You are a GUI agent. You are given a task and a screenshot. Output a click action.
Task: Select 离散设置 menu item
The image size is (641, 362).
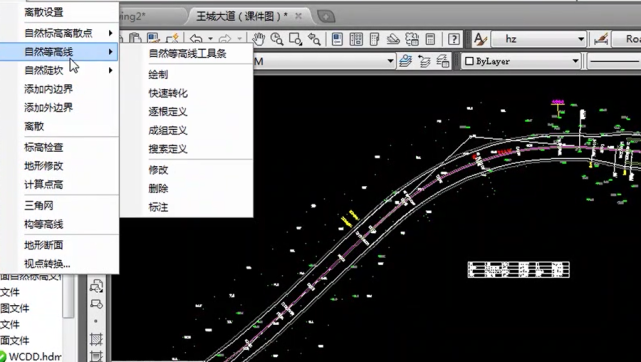tap(44, 12)
